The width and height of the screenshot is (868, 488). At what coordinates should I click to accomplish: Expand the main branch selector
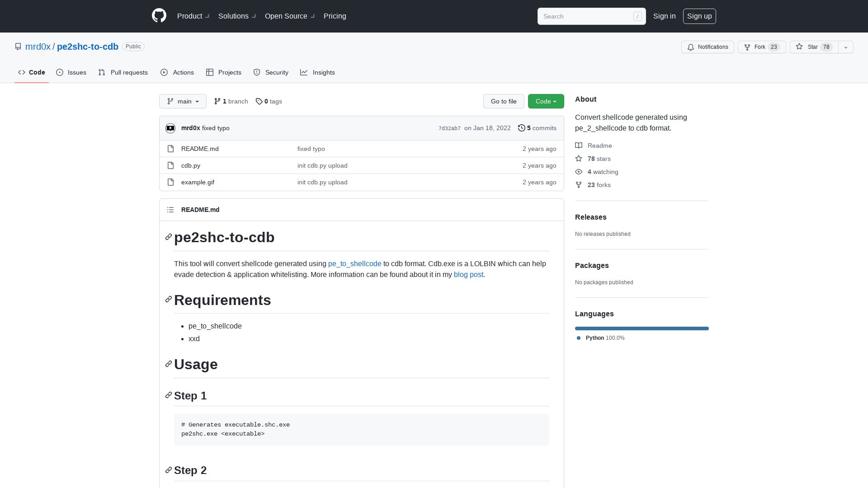pos(183,101)
